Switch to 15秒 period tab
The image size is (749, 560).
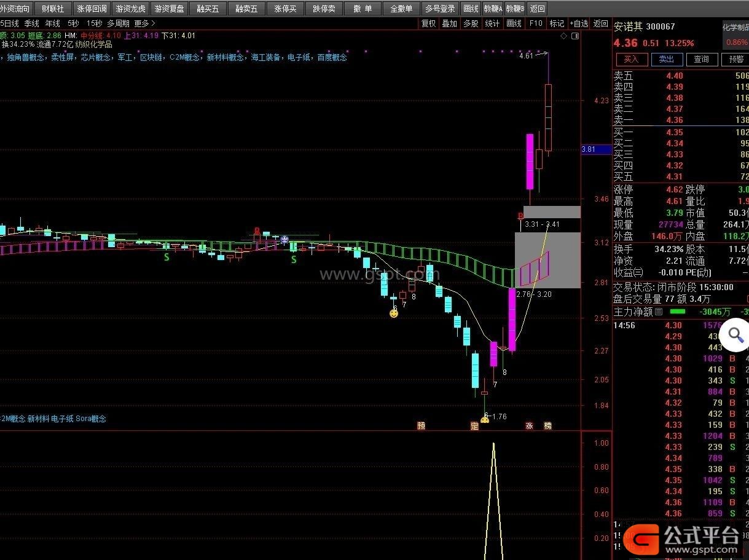(x=94, y=23)
